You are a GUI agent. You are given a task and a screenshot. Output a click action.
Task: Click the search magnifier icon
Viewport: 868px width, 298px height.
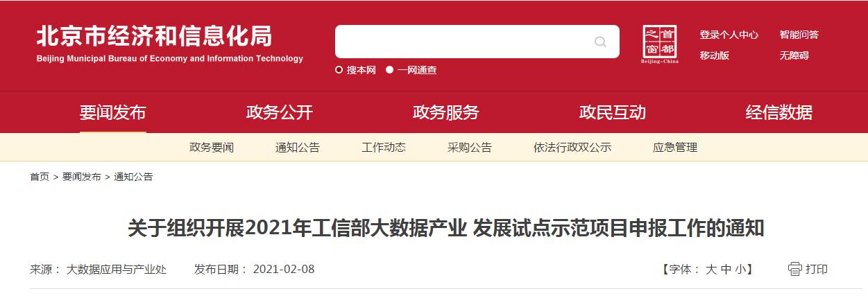tap(600, 42)
